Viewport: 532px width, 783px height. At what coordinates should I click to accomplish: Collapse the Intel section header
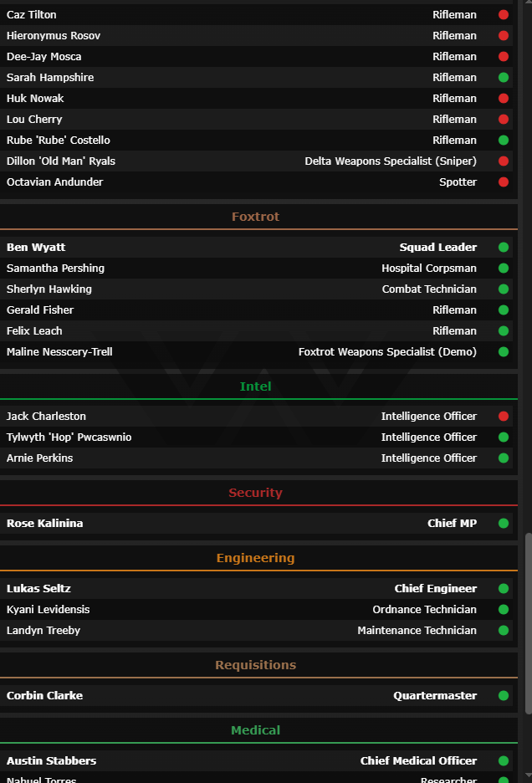click(x=255, y=386)
